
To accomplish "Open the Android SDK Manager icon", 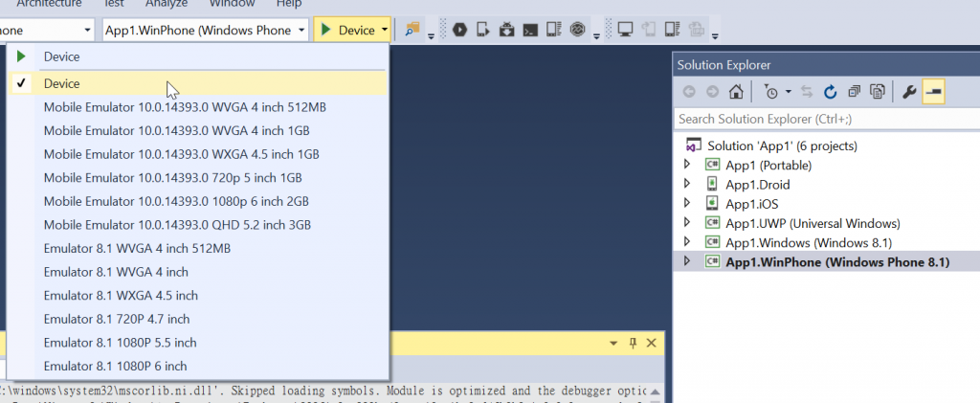I will tap(507, 30).
